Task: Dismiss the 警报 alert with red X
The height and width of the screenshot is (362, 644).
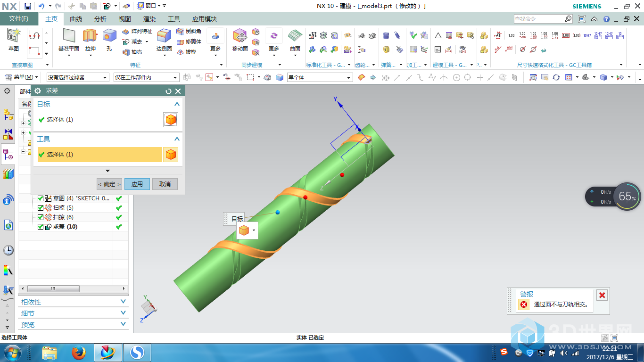Action: (x=602, y=296)
